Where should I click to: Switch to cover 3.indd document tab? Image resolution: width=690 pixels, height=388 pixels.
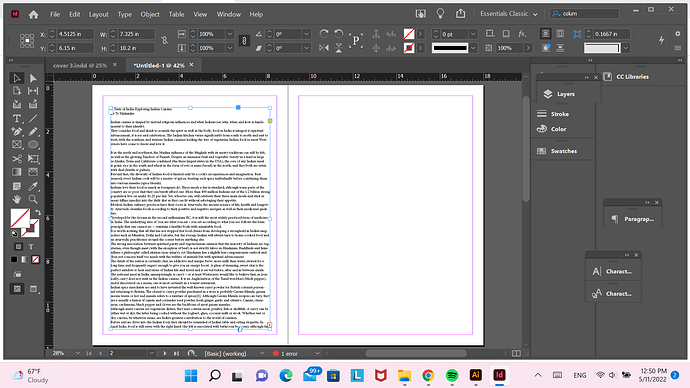80,65
